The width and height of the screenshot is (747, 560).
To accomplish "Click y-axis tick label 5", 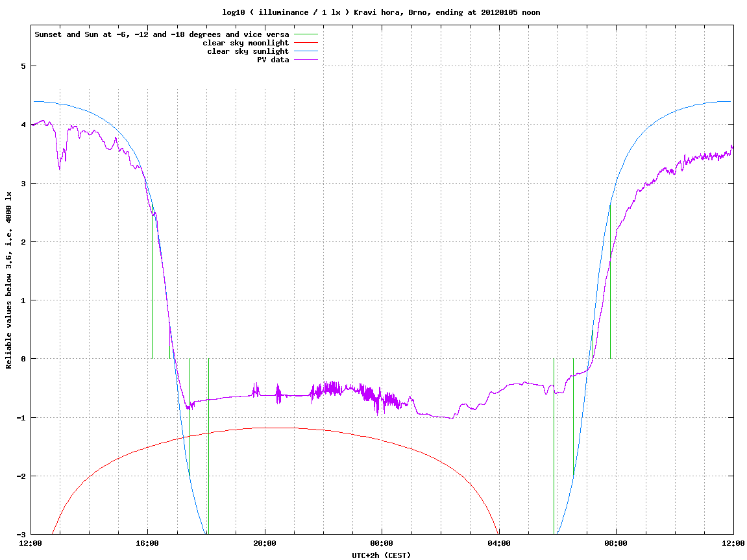I will point(23,66).
